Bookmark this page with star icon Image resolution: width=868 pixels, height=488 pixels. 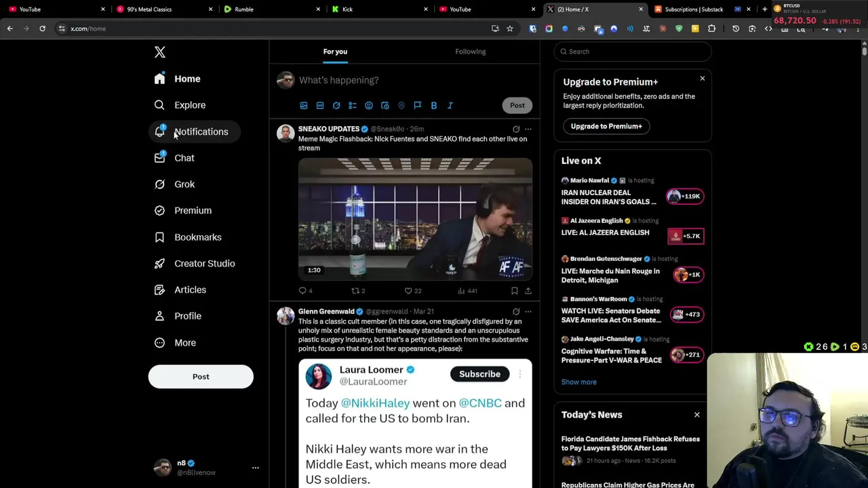pos(510,28)
